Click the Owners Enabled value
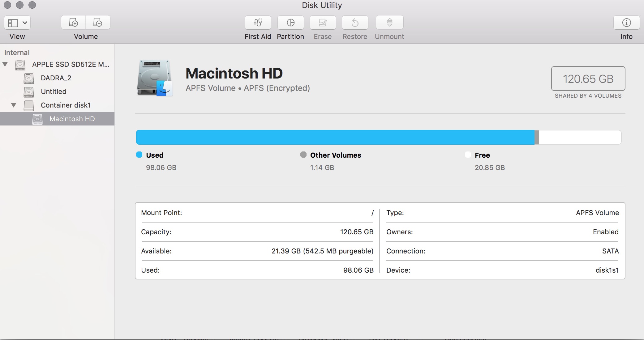The image size is (644, 340). (606, 232)
